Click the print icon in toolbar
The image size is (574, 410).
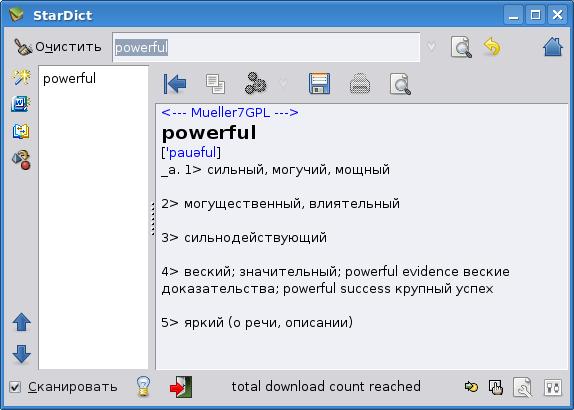360,84
